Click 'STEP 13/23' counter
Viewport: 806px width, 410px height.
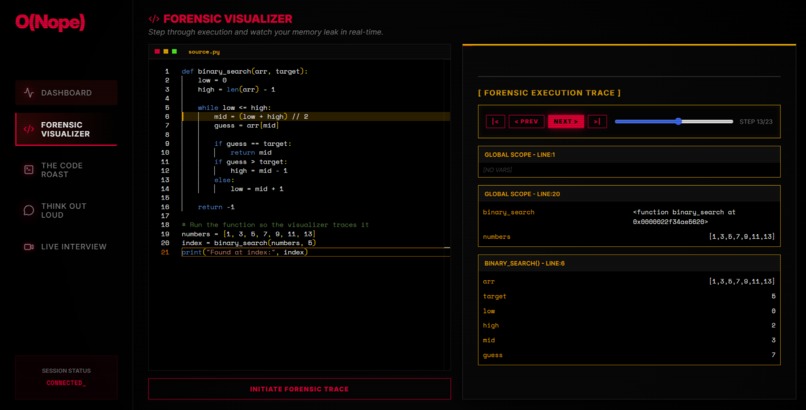756,122
